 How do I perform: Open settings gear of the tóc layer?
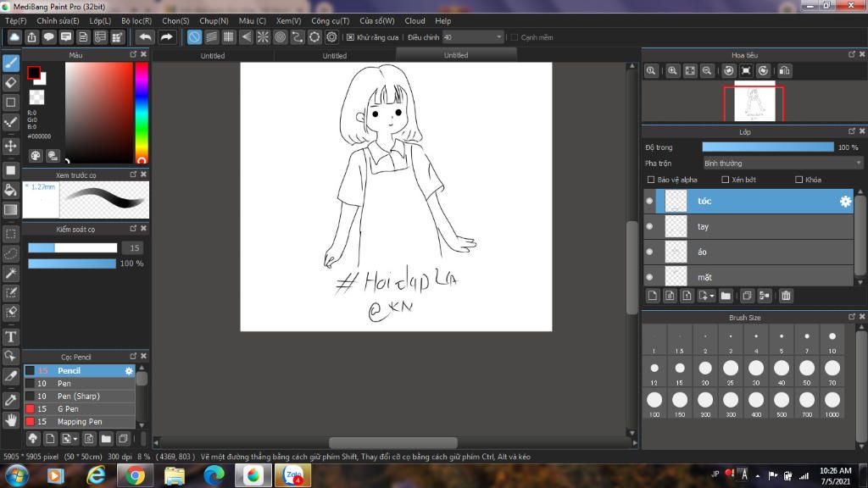tap(845, 202)
